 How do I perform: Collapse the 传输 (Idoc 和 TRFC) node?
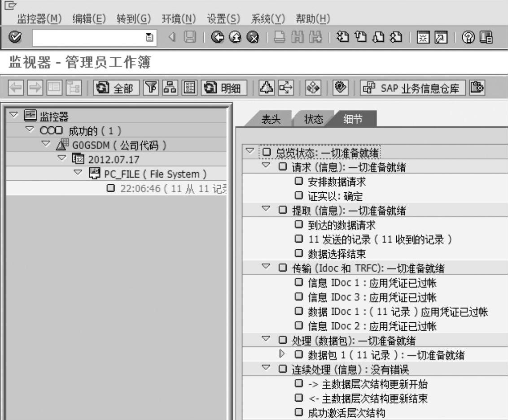pyautogui.click(x=266, y=266)
